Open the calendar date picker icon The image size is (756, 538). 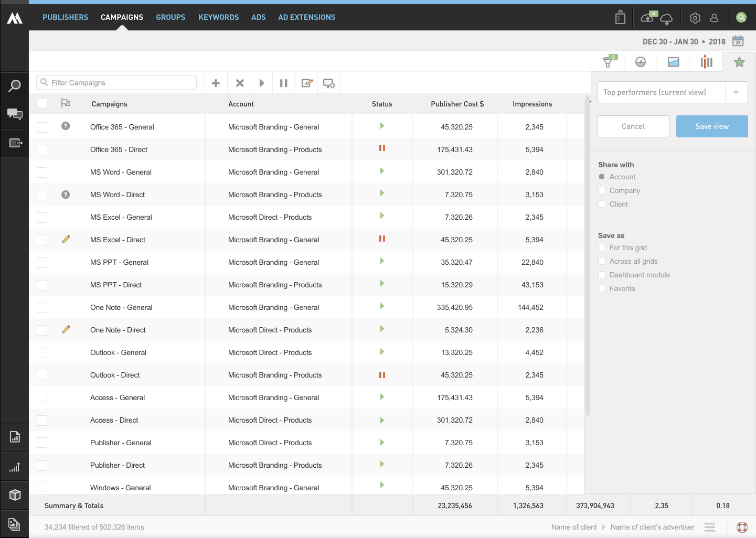click(738, 41)
